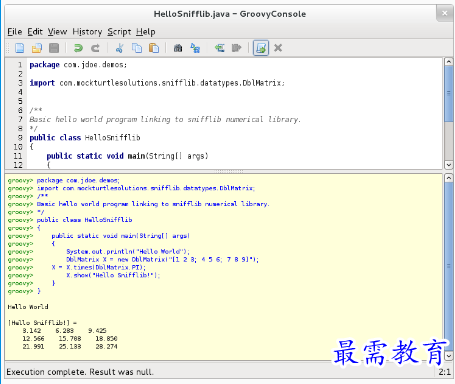Redo the last undone edit
455x384 pixels.
[95, 48]
